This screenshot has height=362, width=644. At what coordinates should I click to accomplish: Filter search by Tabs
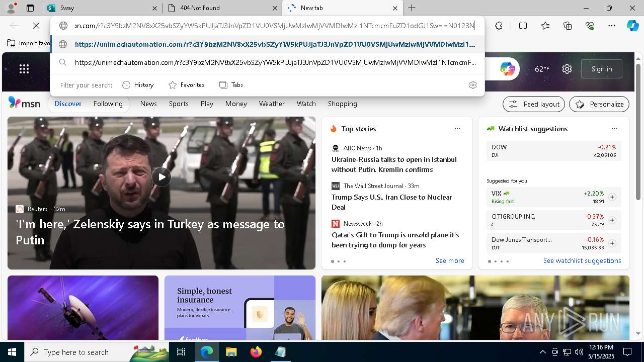pyautogui.click(x=231, y=85)
